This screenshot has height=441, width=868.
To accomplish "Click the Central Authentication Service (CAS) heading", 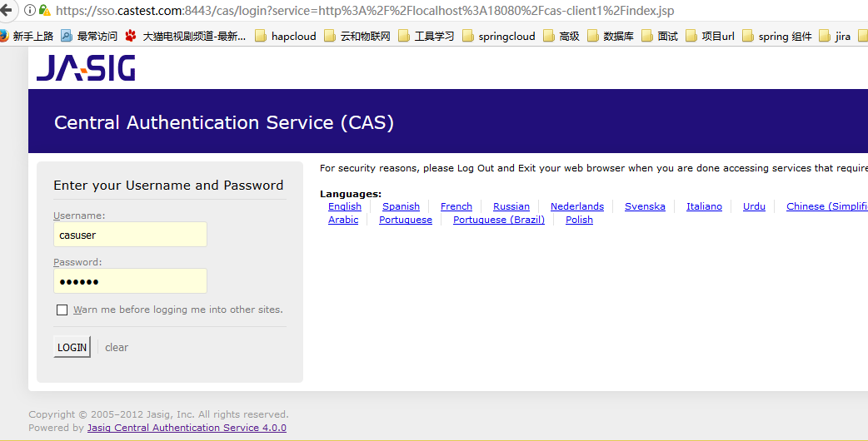I will (x=223, y=122).
